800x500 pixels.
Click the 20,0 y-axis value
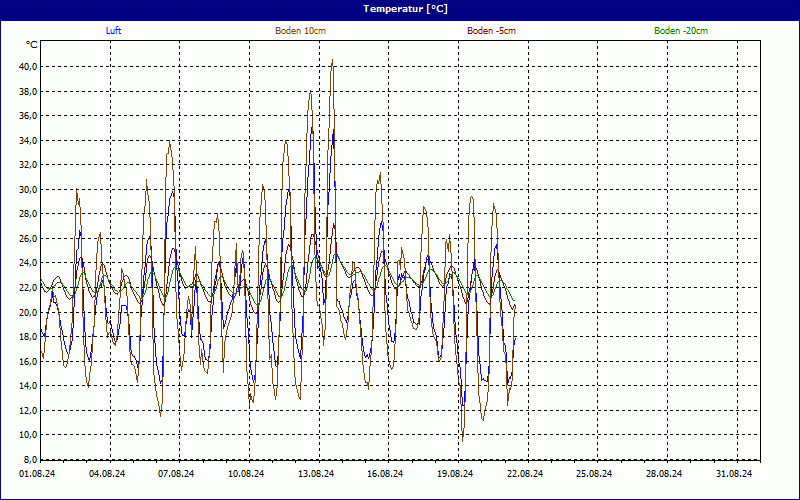coord(28,312)
